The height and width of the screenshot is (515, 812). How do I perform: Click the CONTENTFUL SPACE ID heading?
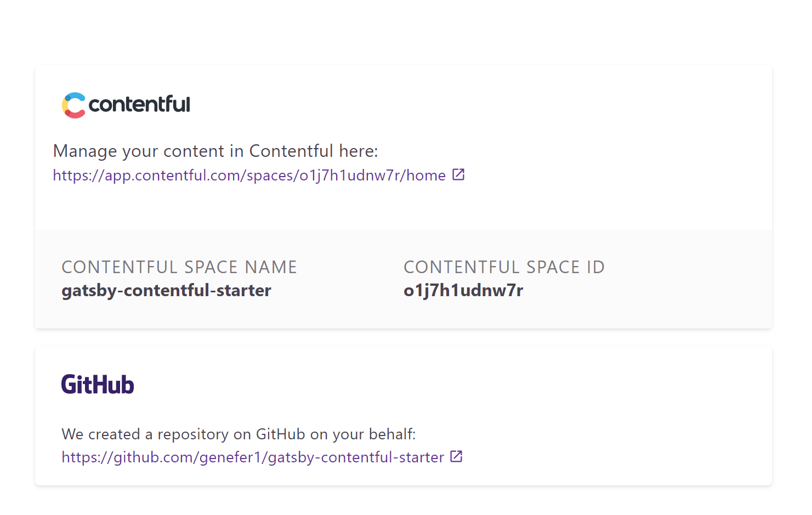pyautogui.click(x=504, y=267)
